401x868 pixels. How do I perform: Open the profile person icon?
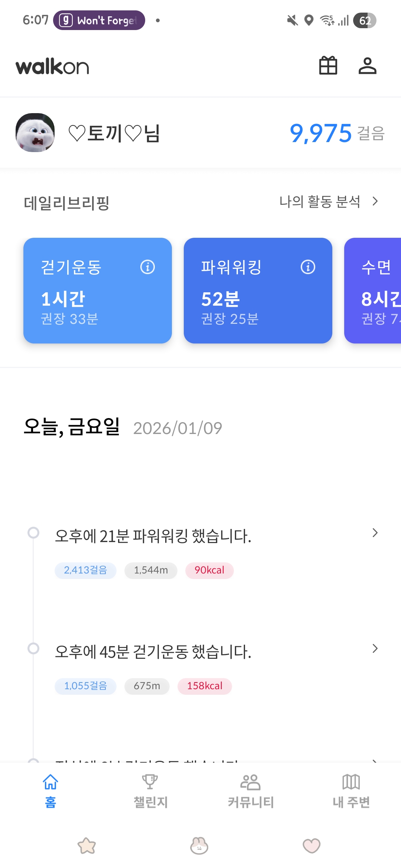pos(367,66)
